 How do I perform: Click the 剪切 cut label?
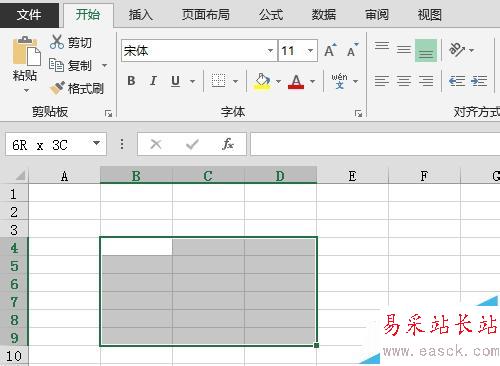[80, 43]
